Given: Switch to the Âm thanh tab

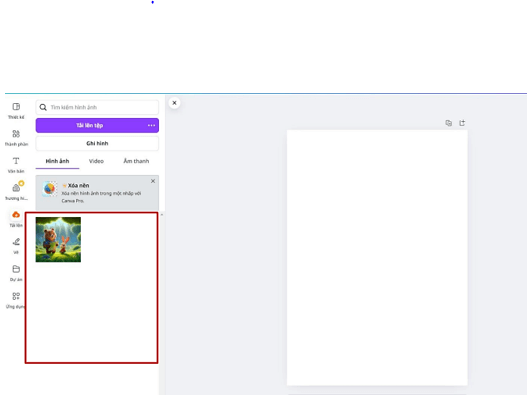Looking at the screenshot, I should tap(136, 161).
